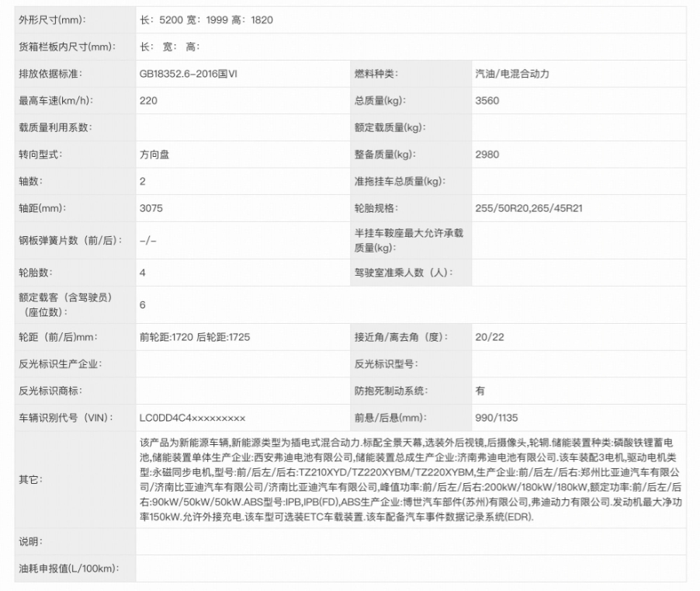Click the 货箱栏板内尺寸 label cell

pos(75,47)
